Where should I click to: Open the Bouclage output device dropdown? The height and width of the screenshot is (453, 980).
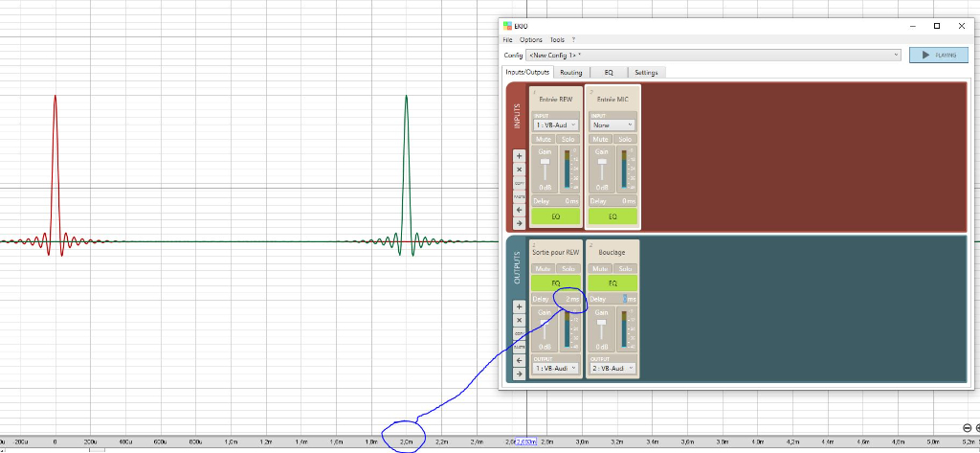pos(613,369)
